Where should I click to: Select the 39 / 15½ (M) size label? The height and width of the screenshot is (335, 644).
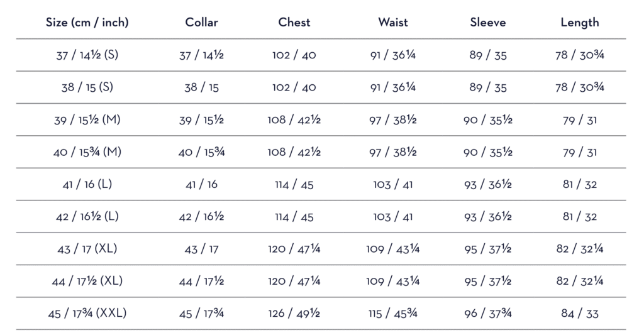click(x=87, y=120)
